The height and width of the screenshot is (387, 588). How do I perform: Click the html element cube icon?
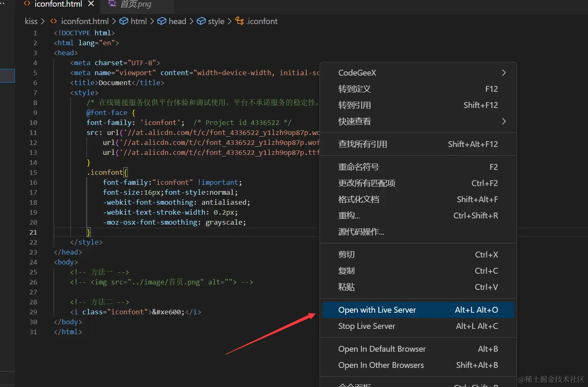124,21
